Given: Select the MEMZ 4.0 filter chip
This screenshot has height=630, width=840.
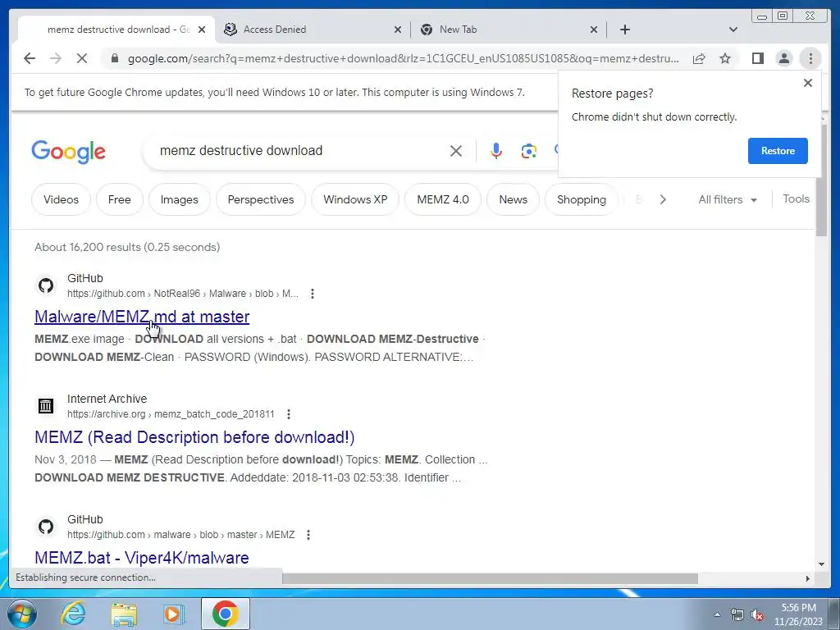Looking at the screenshot, I should 443,199.
